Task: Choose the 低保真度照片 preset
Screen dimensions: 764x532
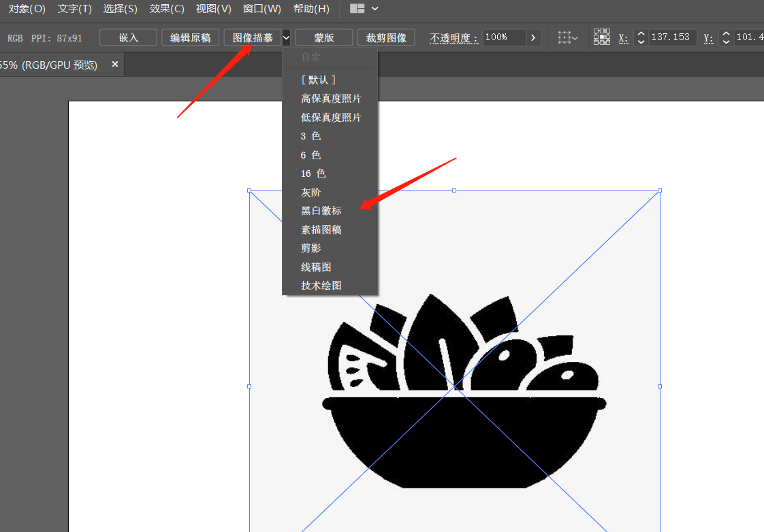Action: 330,117
